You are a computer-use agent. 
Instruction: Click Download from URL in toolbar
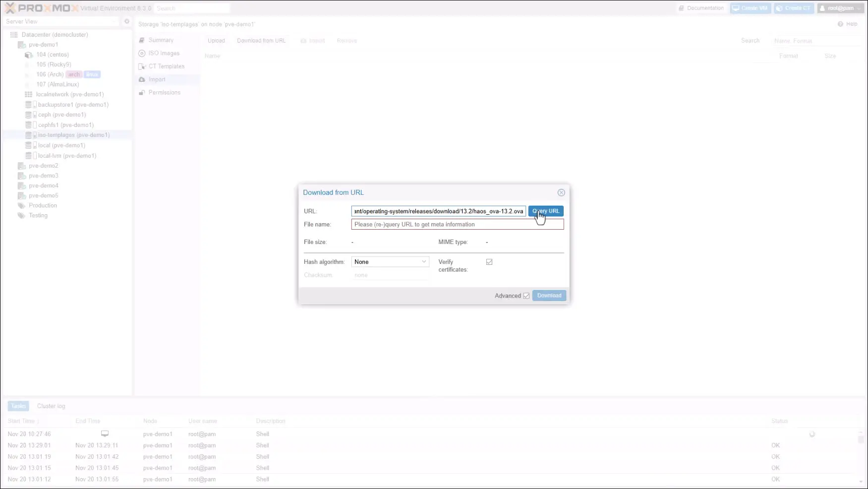pyautogui.click(x=261, y=41)
